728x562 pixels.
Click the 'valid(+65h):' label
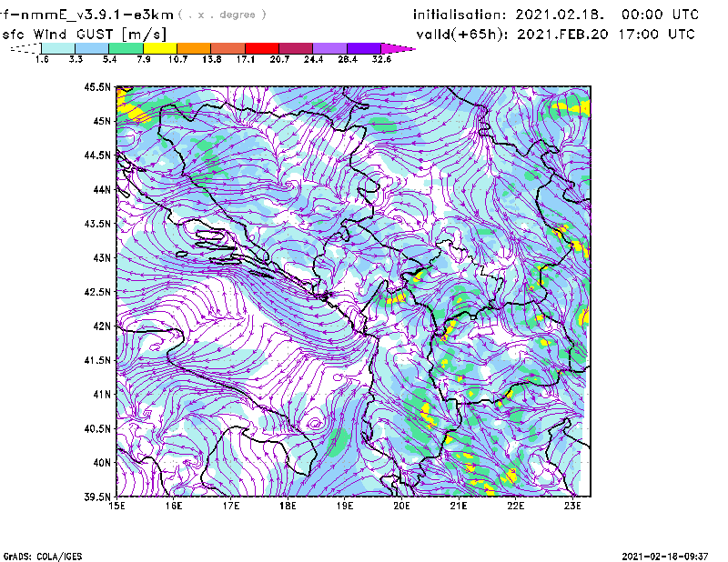coord(462,35)
